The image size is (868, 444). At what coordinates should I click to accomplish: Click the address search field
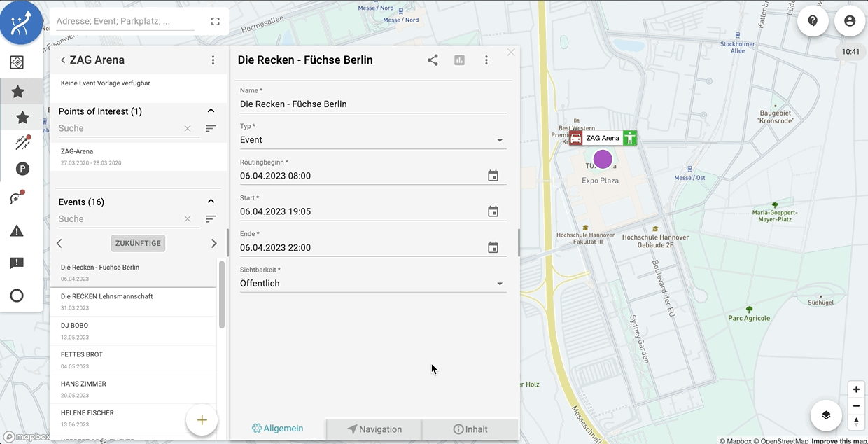tap(125, 22)
